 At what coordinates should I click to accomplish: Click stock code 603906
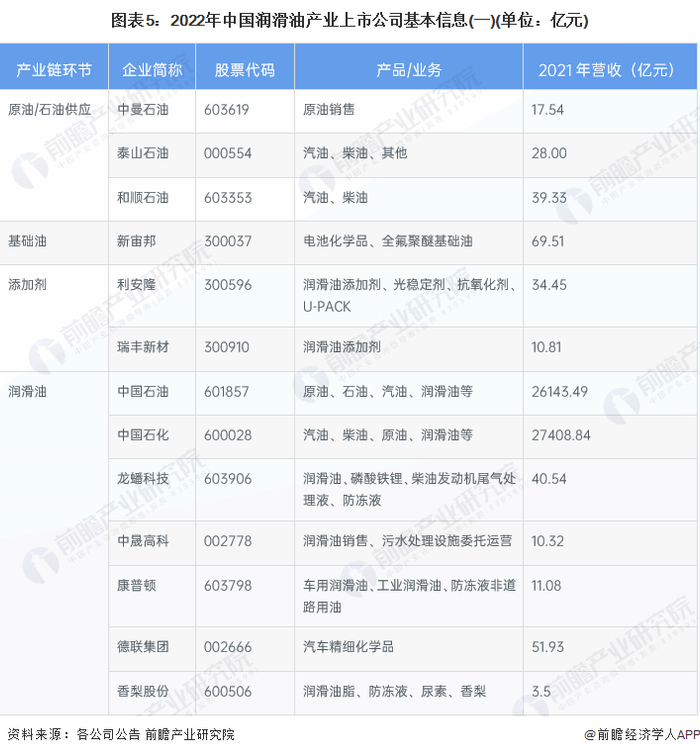point(228,479)
